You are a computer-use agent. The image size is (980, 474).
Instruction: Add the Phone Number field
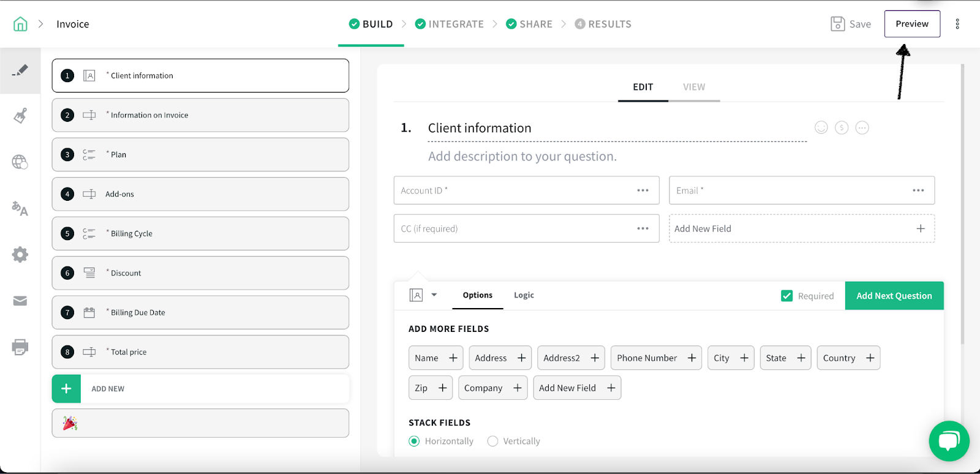coord(656,358)
